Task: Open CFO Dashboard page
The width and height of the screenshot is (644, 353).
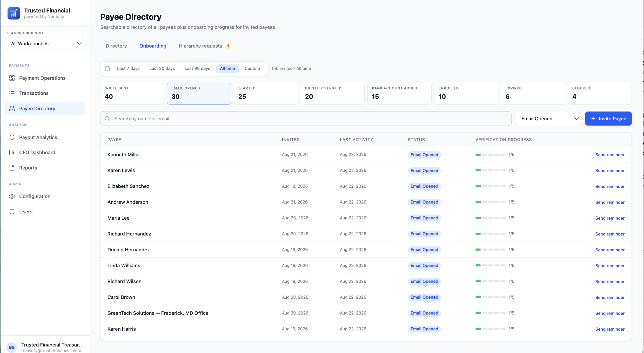Action: point(45,152)
